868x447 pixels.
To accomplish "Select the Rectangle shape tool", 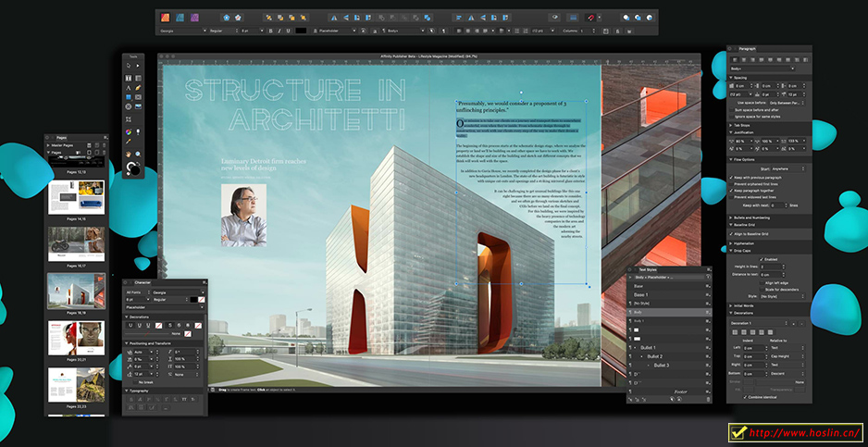I will pos(129,97).
